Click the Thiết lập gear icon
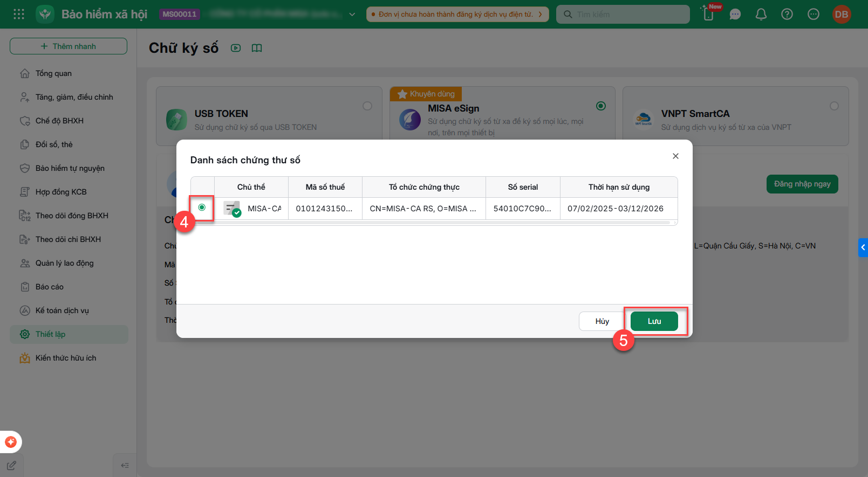 [25, 334]
